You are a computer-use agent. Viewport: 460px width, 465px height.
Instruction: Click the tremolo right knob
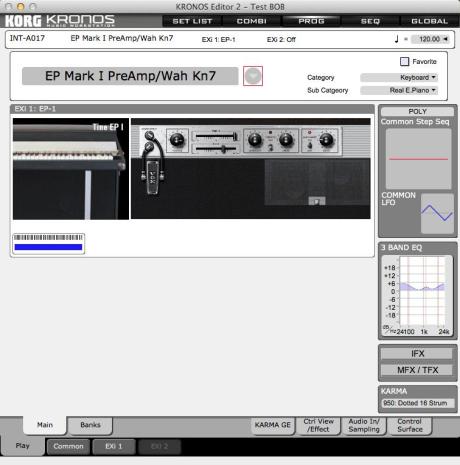(286, 140)
